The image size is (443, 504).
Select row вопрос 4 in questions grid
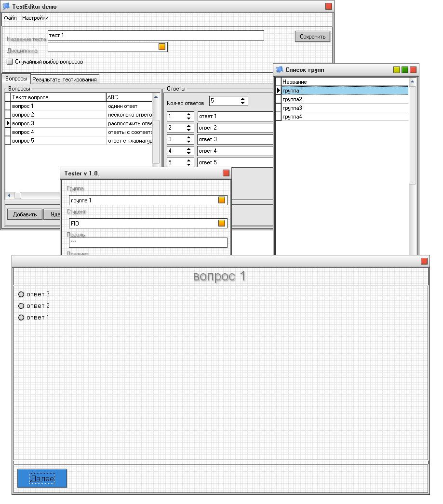point(79,132)
